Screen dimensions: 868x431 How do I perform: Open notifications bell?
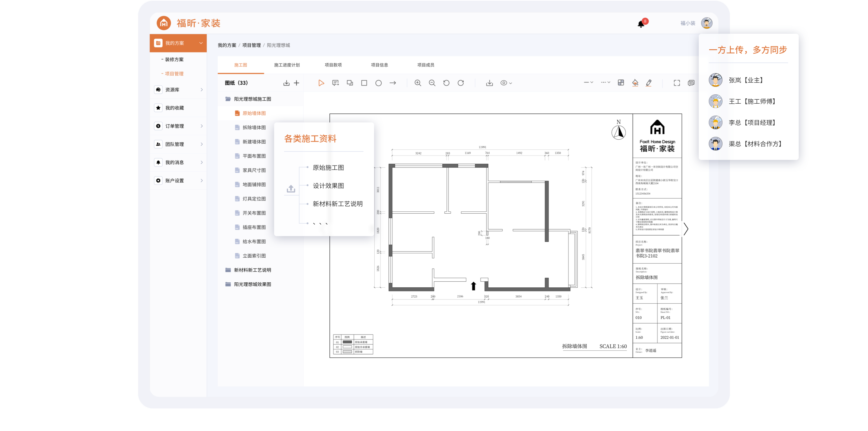[x=641, y=24]
